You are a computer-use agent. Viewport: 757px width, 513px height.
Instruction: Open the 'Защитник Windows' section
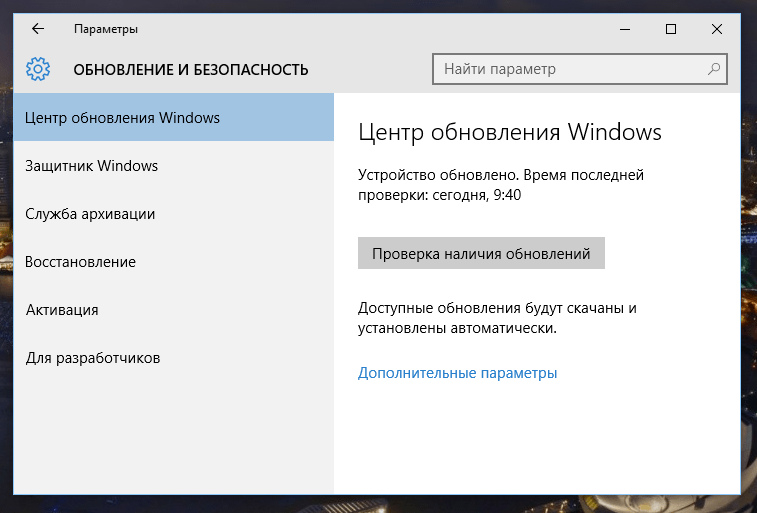(x=92, y=166)
